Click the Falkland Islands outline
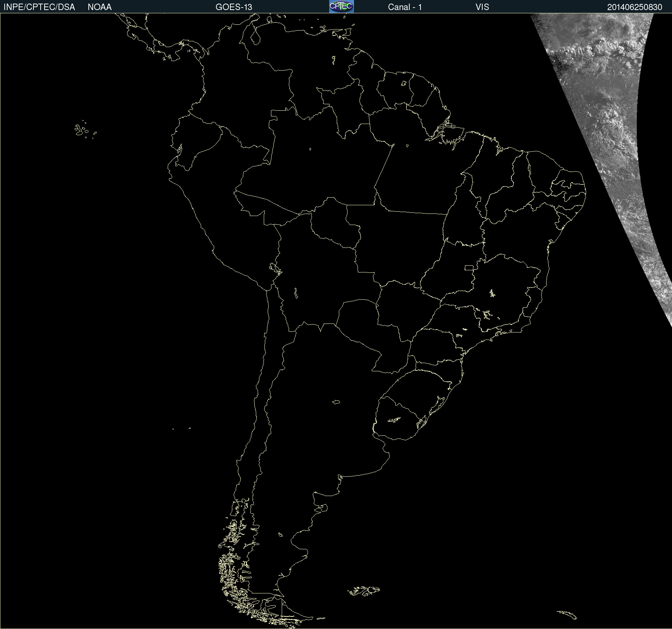Image resolution: width=672 pixels, height=629 pixels. click(363, 591)
